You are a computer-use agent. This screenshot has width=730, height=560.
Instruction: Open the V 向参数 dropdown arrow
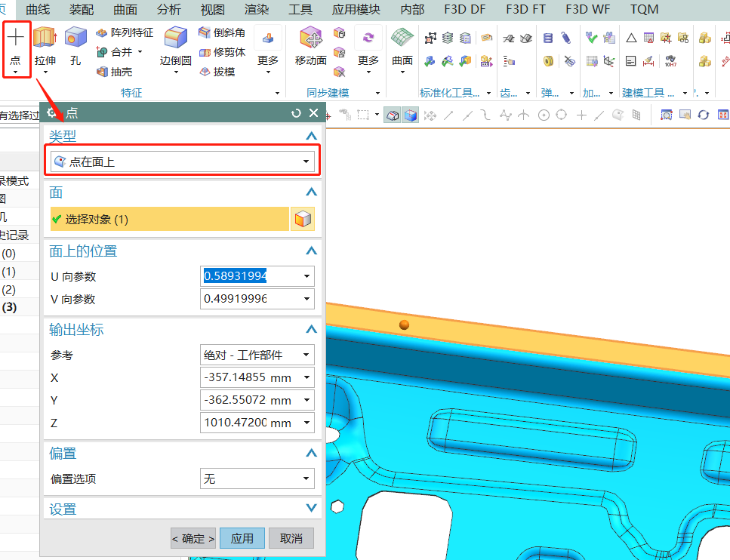point(306,299)
